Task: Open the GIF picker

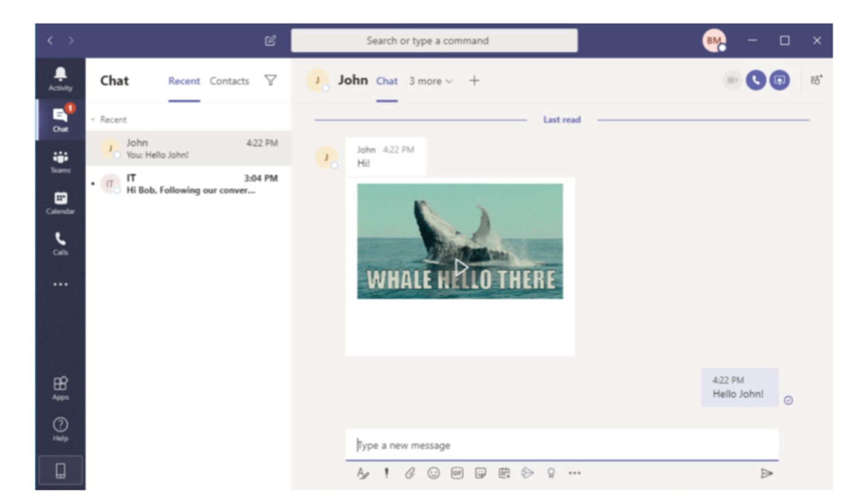Action: coord(457,473)
